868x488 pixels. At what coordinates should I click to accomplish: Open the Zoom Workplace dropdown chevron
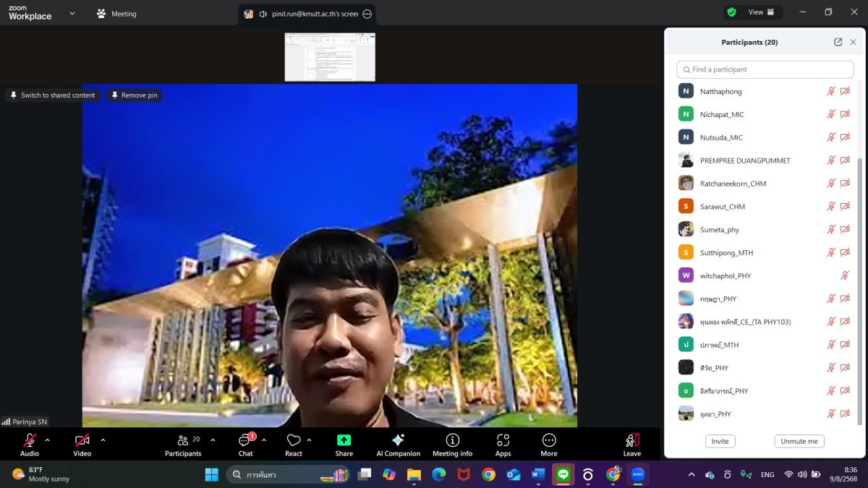[72, 13]
